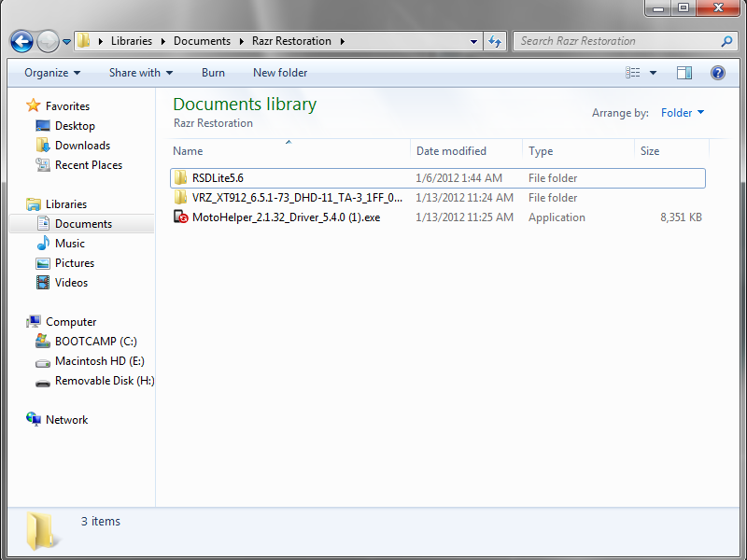Viewport: 747px width, 560px height.
Task: Open Desktop from the navigation pane
Action: click(75, 126)
